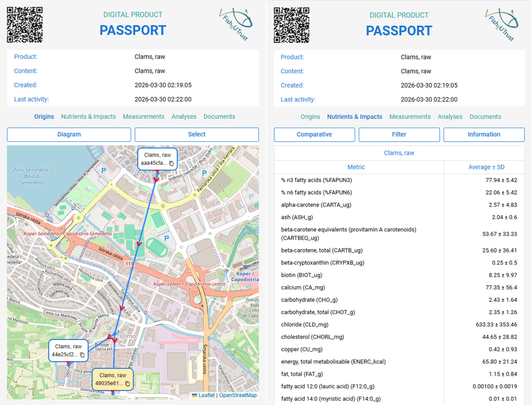Click 'copper (CU_mg)' row

click(x=399, y=350)
